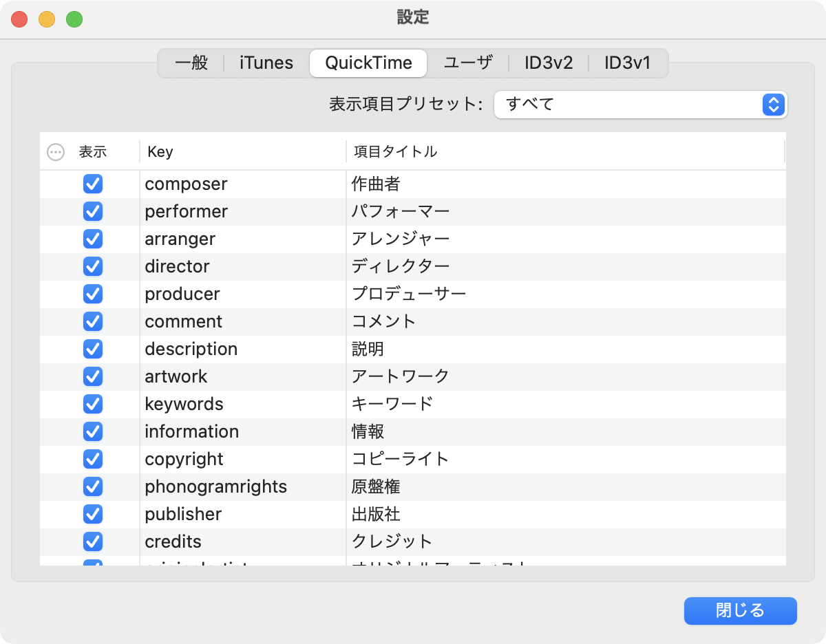
Task: Toggle the performer display checkbox
Action: pyautogui.click(x=93, y=211)
